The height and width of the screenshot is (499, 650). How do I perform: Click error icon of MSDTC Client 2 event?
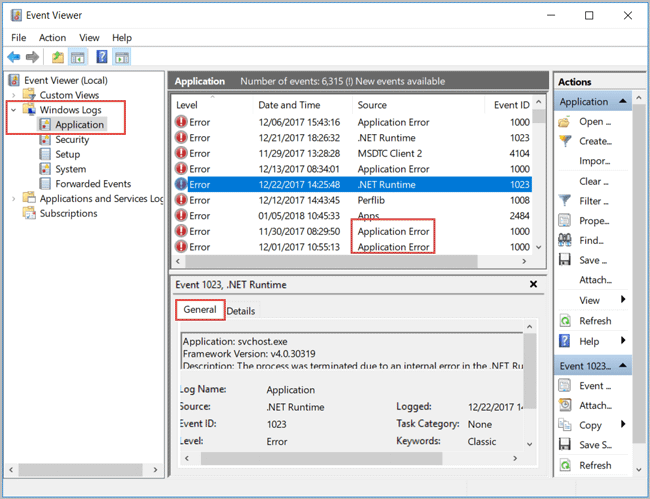coord(181,153)
